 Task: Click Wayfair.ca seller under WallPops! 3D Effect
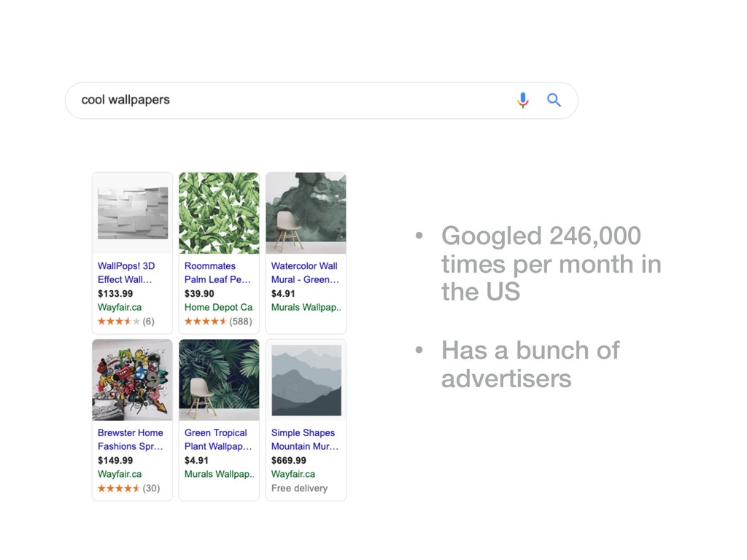(120, 308)
